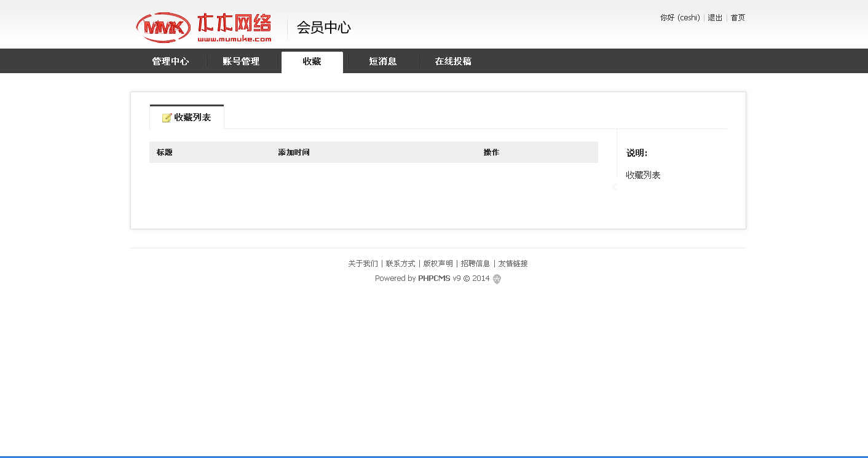Click the username ceshi greeting
The height and width of the screenshot is (458, 868).
click(680, 18)
